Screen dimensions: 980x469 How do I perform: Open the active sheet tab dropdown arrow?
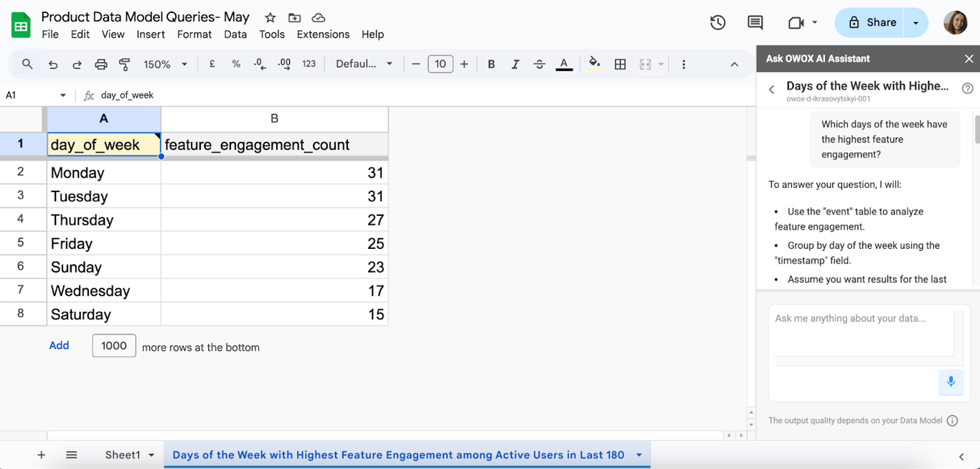pos(639,455)
